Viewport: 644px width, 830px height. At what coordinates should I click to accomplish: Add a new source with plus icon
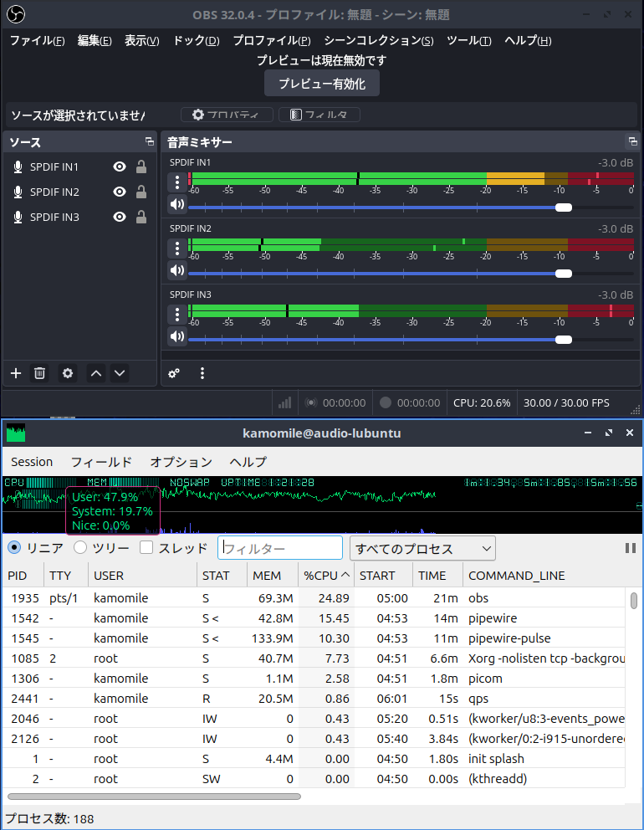click(x=15, y=373)
